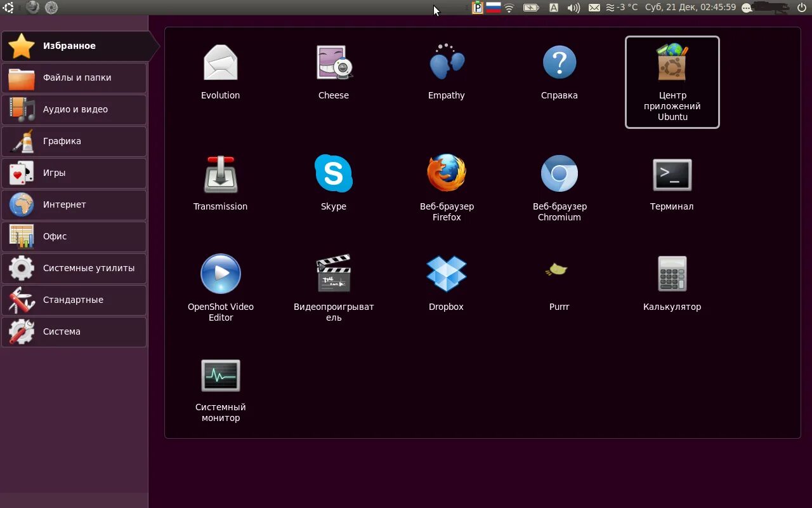Screen dimensions: 812x508
Task: Show Системные утилиты category
Action: [74, 268]
